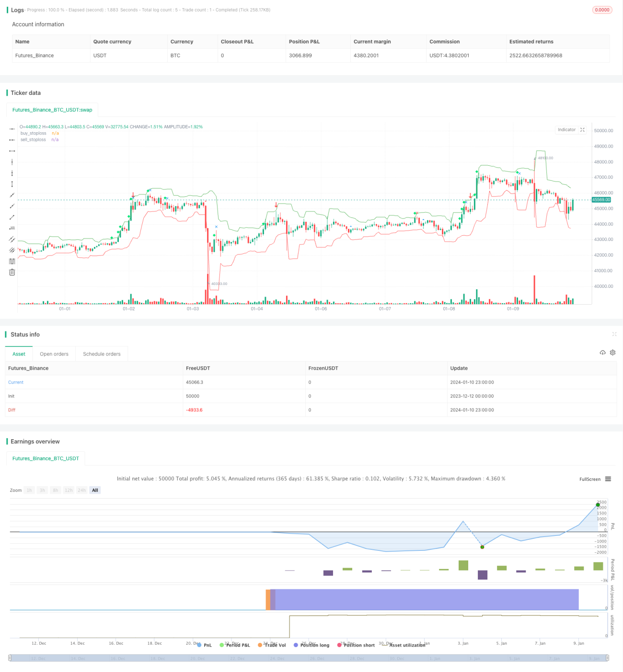The image size is (623, 672).
Task: Collapse the Status info panel icon
Action: pyautogui.click(x=614, y=334)
